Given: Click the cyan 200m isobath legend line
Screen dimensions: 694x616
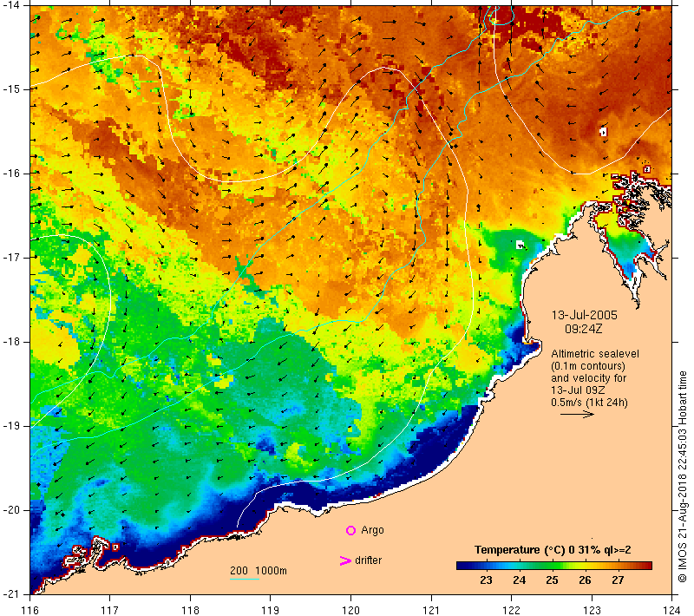Looking at the screenshot, I should tap(245, 579).
